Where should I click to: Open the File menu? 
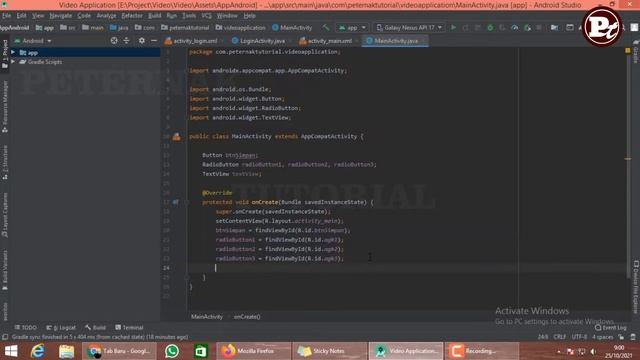point(6,16)
